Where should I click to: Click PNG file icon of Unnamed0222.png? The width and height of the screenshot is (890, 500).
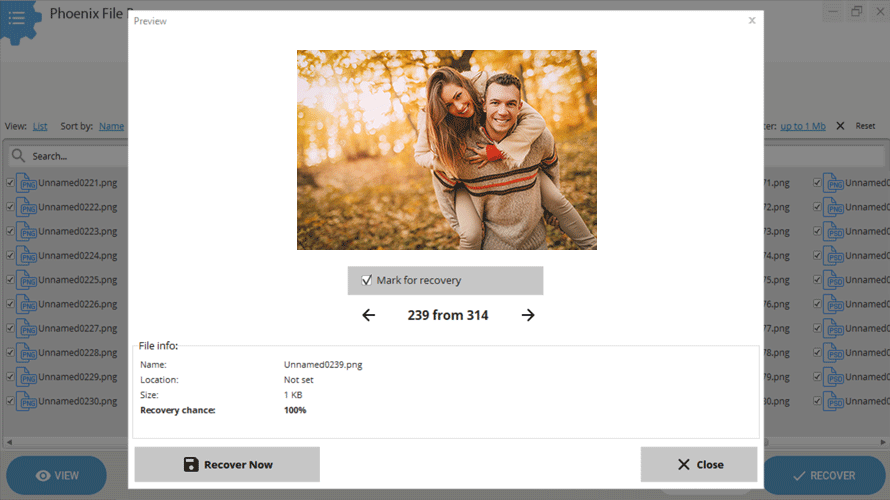tap(26, 207)
